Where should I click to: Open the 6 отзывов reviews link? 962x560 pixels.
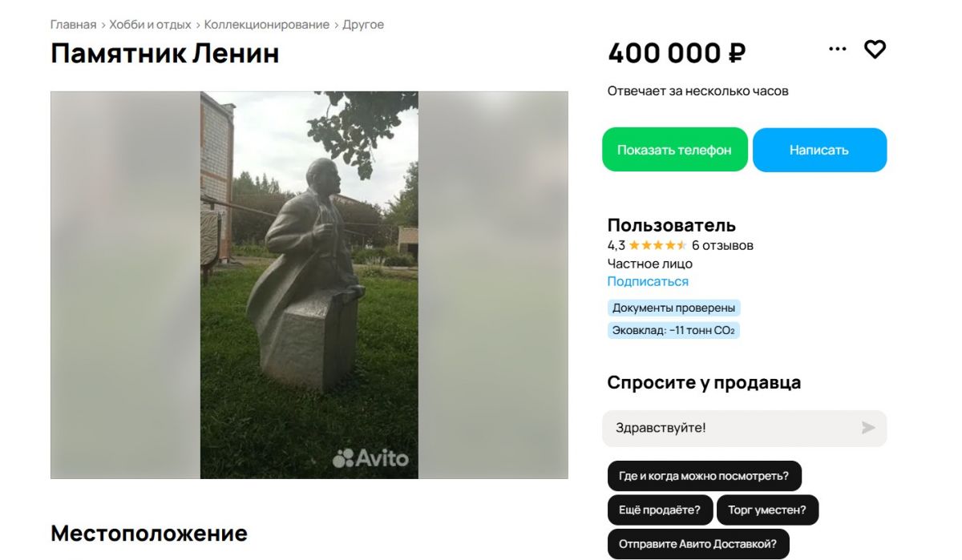[722, 245]
